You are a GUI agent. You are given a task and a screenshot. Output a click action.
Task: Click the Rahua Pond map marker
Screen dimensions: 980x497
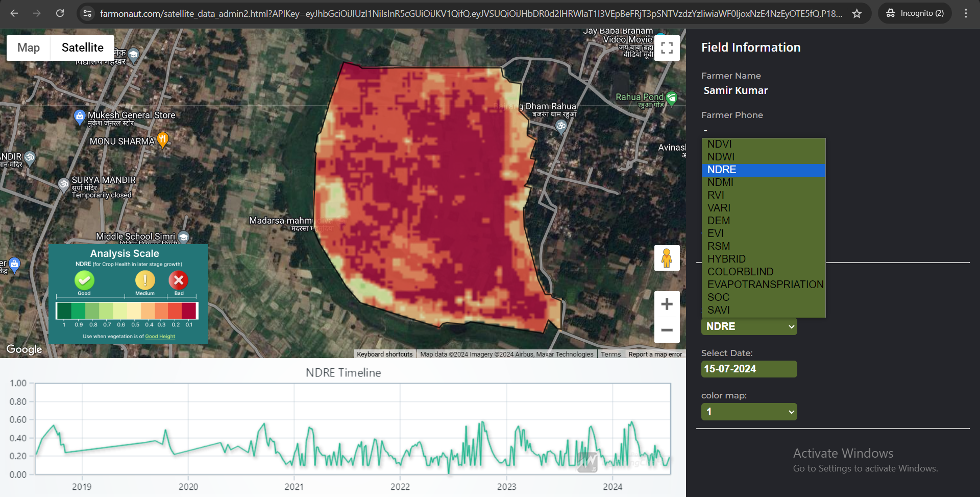[x=672, y=98]
